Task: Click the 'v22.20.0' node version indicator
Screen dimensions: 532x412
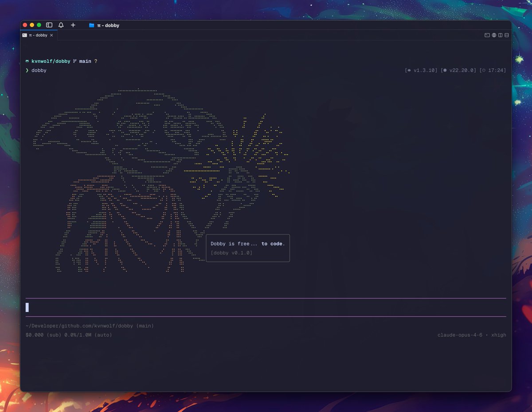Action: (x=458, y=70)
